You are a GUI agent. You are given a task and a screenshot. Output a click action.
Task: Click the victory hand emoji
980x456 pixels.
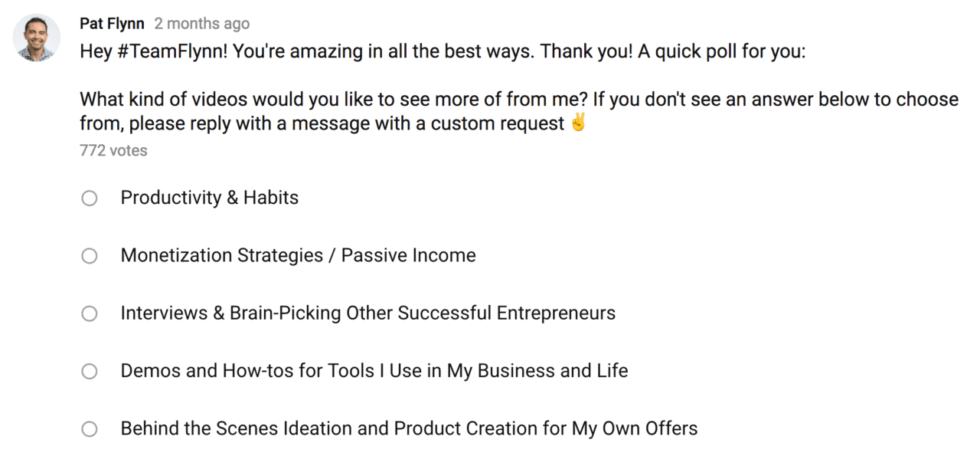pyautogui.click(x=578, y=123)
